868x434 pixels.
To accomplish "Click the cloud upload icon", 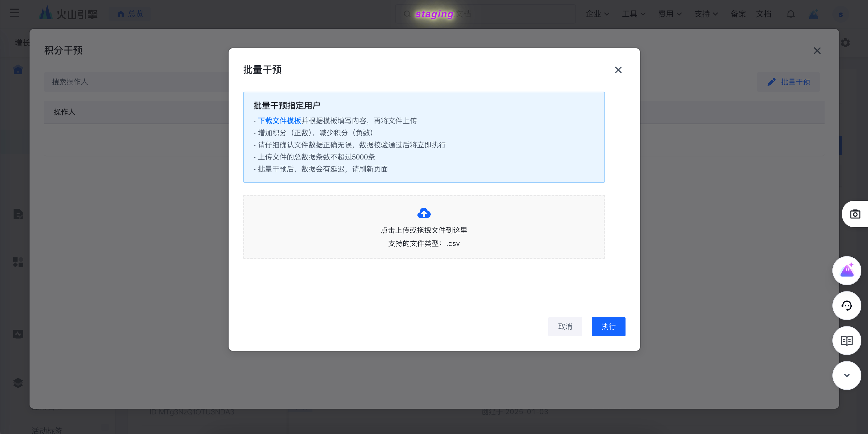I will [424, 213].
